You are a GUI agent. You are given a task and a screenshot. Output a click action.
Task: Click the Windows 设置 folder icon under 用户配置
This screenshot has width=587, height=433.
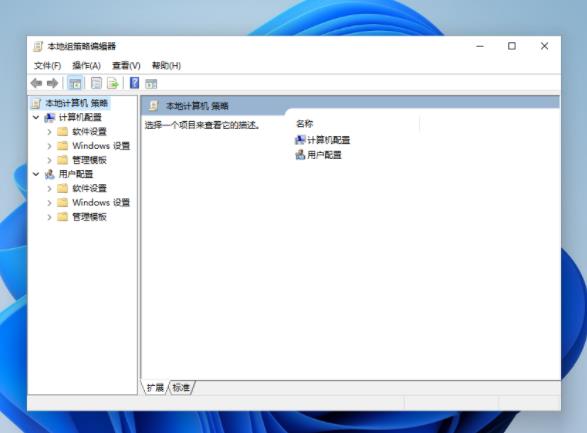click(x=63, y=202)
